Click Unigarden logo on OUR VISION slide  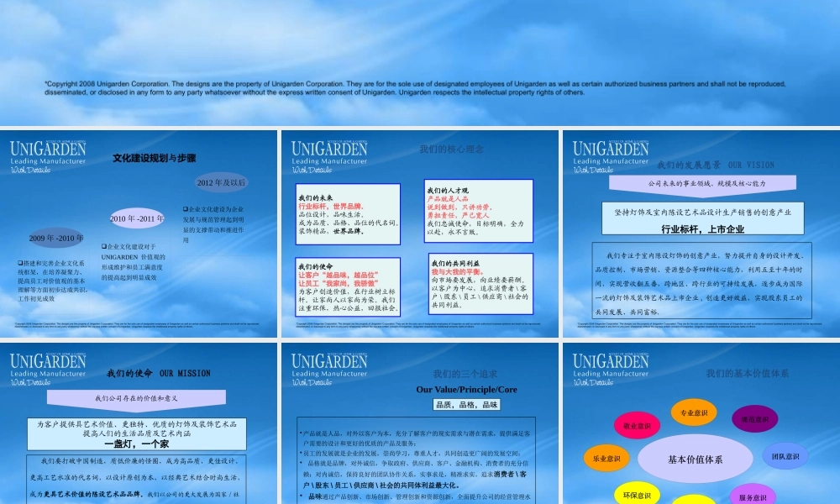click(610, 157)
